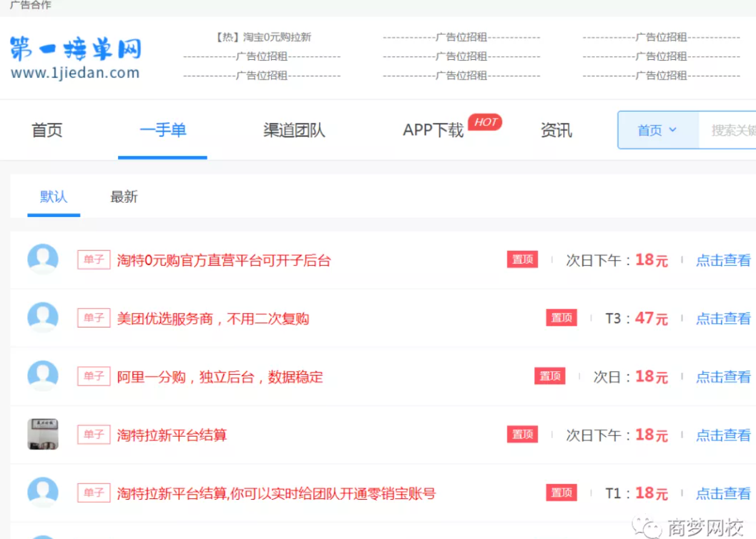Screen dimensions: 756x539
Task: Click 点击查看 for 零销宝账号 row
Action: (x=724, y=494)
